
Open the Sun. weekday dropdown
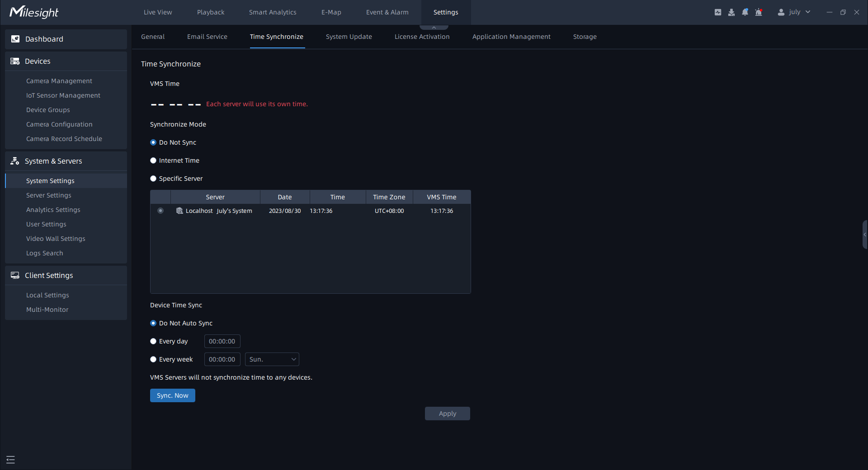[272, 359]
